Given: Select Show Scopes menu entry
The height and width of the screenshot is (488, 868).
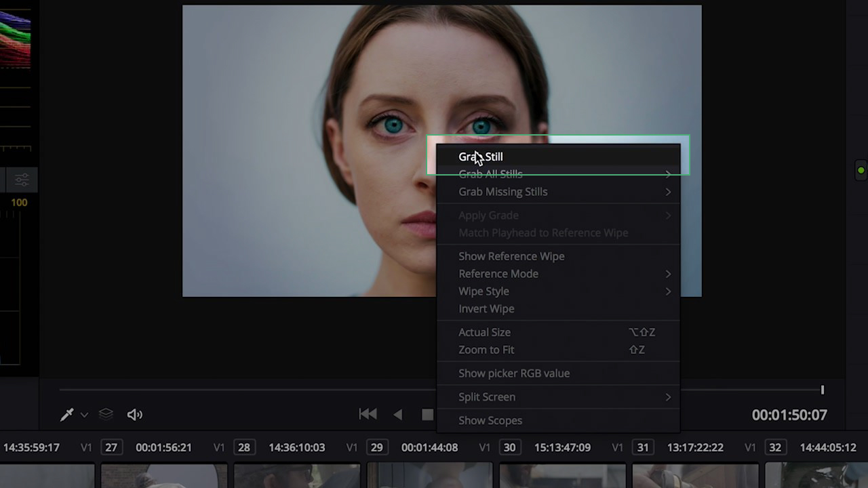Looking at the screenshot, I should (x=490, y=420).
